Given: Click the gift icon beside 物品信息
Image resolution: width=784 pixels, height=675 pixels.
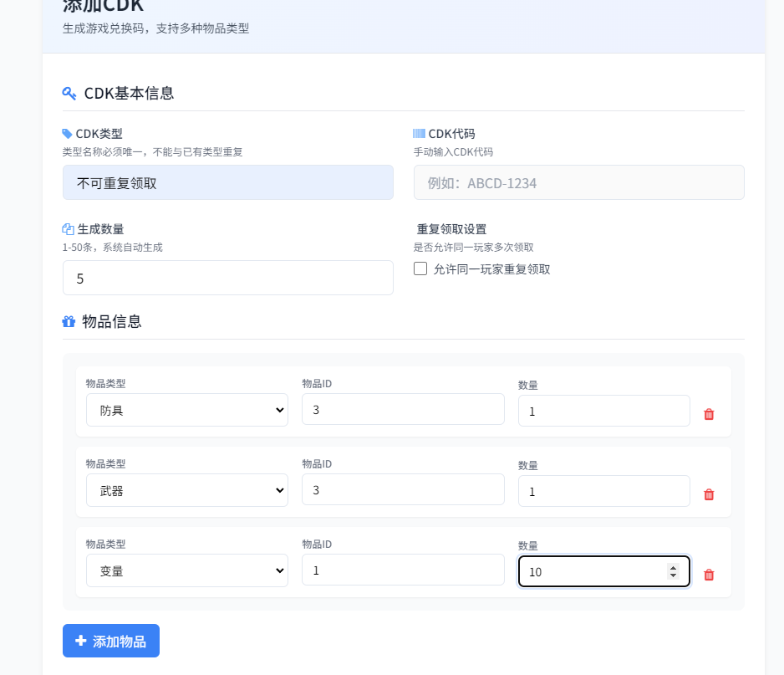Looking at the screenshot, I should pyautogui.click(x=69, y=321).
